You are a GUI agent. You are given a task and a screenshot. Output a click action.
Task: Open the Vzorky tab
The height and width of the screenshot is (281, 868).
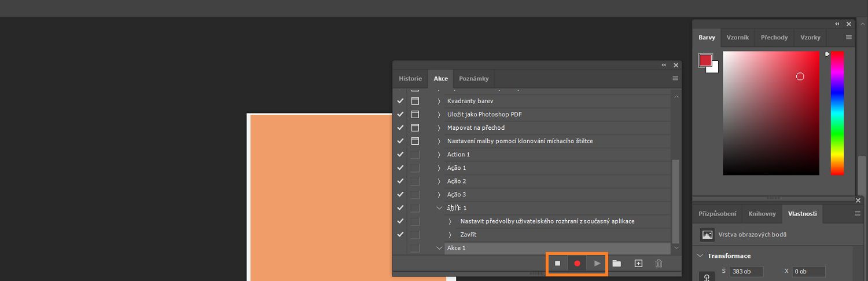pyautogui.click(x=810, y=37)
